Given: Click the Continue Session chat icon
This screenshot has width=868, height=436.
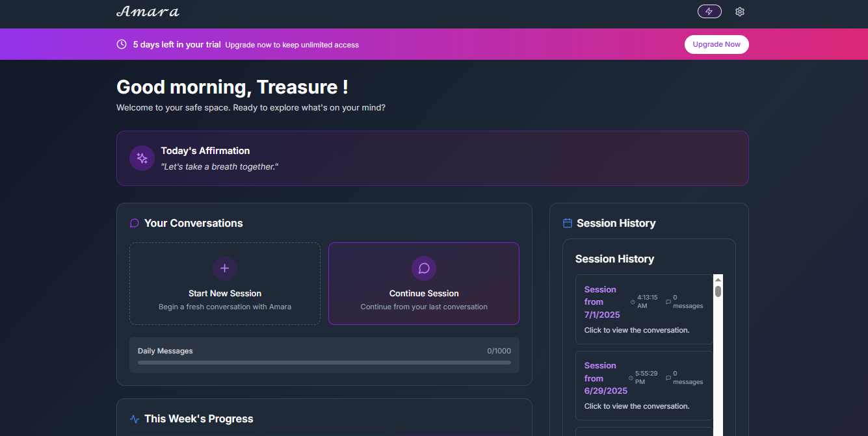Looking at the screenshot, I should coord(424,268).
